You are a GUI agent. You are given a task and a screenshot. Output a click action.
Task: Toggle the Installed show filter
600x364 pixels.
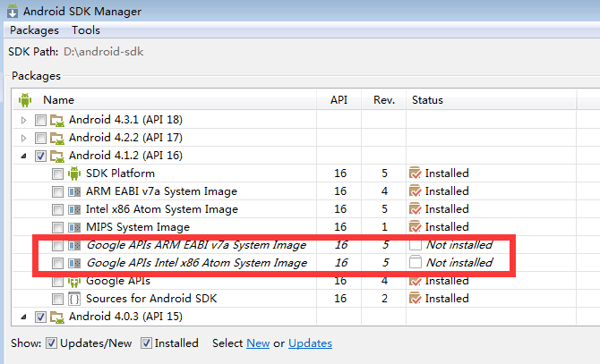click(x=146, y=343)
